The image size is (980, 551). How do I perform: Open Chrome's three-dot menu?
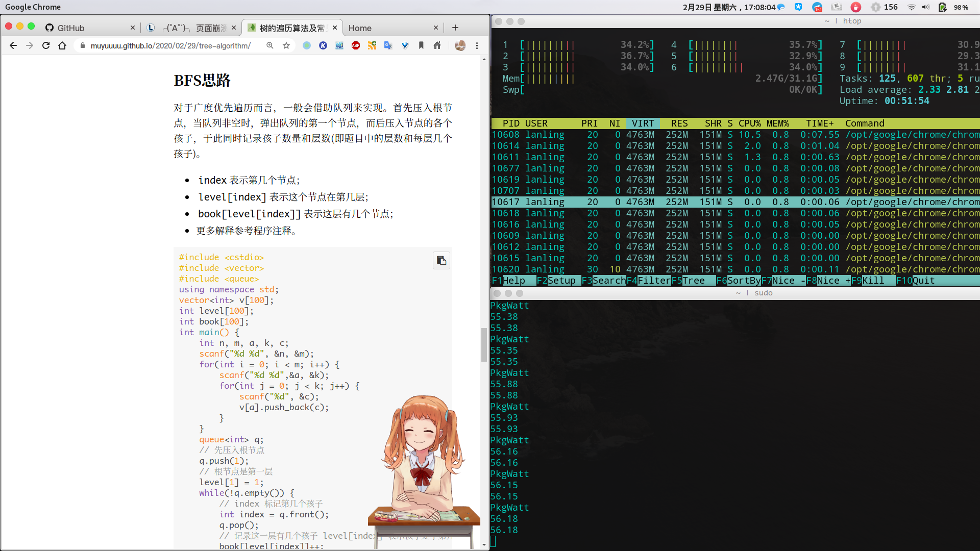click(x=477, y=45)
